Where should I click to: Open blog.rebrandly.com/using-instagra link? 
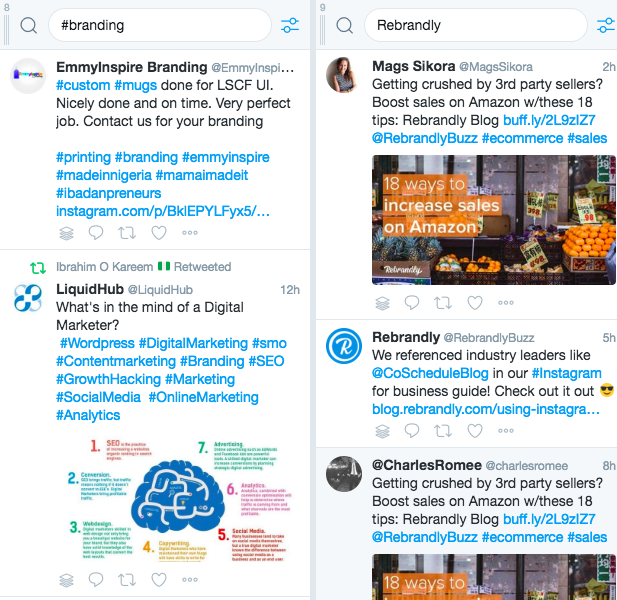[486, 410]
